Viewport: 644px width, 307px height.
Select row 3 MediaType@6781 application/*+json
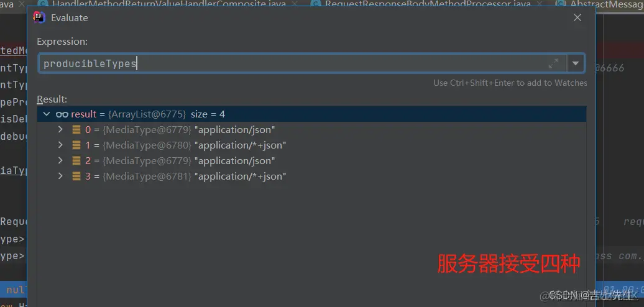tap(311, 176)
